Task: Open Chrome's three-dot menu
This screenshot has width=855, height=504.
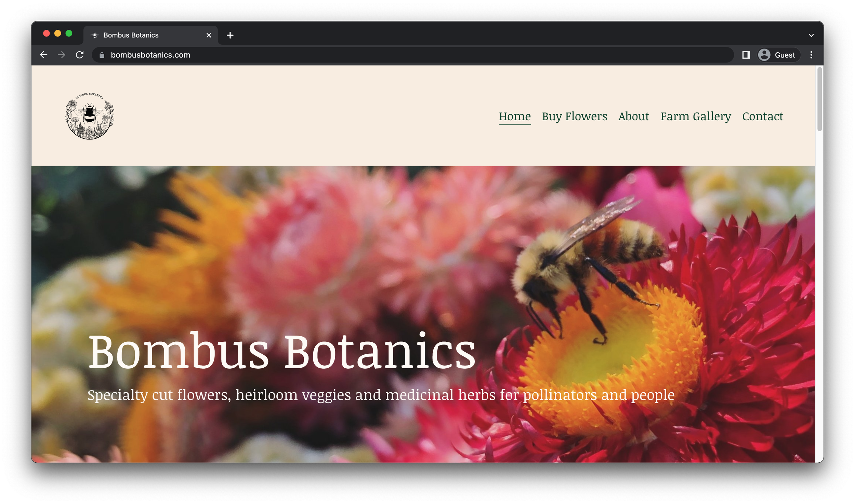Action: coord(811,55)
